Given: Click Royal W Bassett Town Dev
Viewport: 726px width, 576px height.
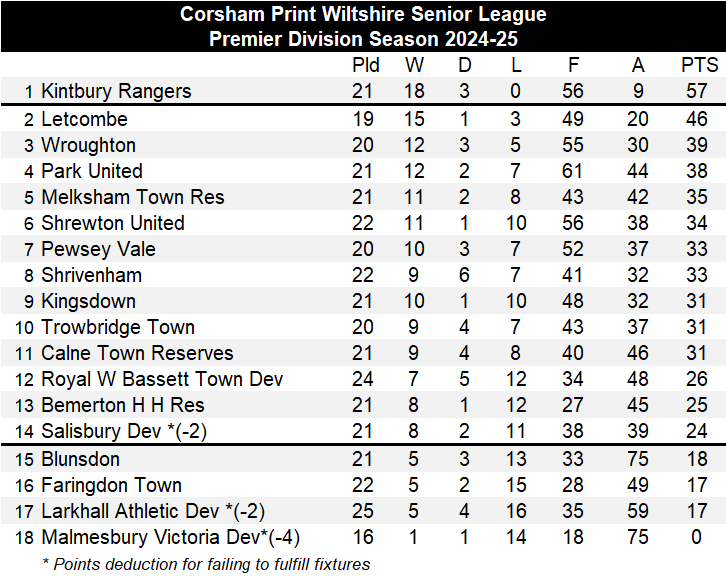Looking at the screenshot, I should [162, 379].
